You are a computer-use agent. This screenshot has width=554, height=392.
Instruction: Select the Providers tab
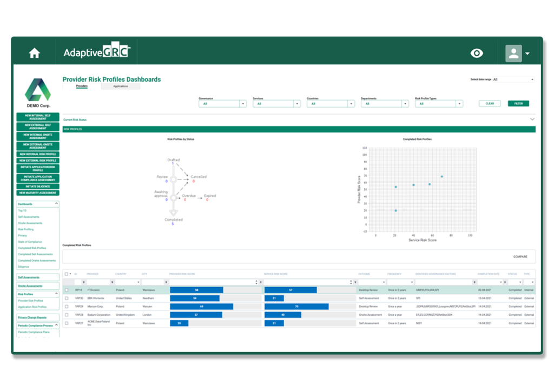point(81,85)
